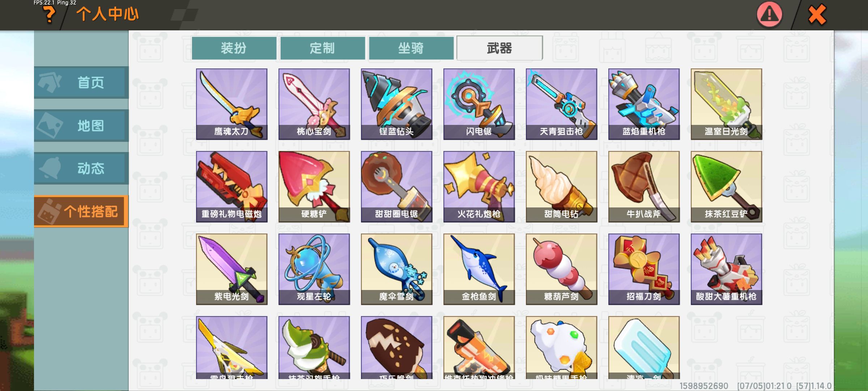Pick the 火花礼炮枪 star cannon
868x391 pixels.
point(479,186)
